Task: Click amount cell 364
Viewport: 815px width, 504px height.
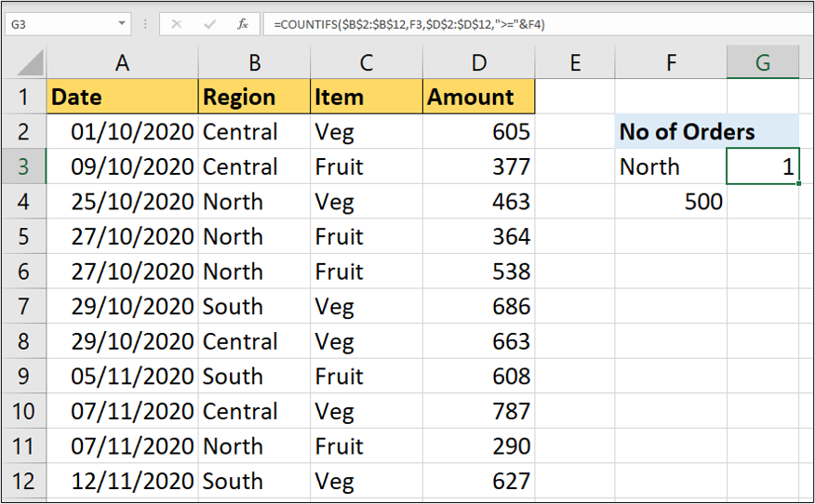Action: 479,236
